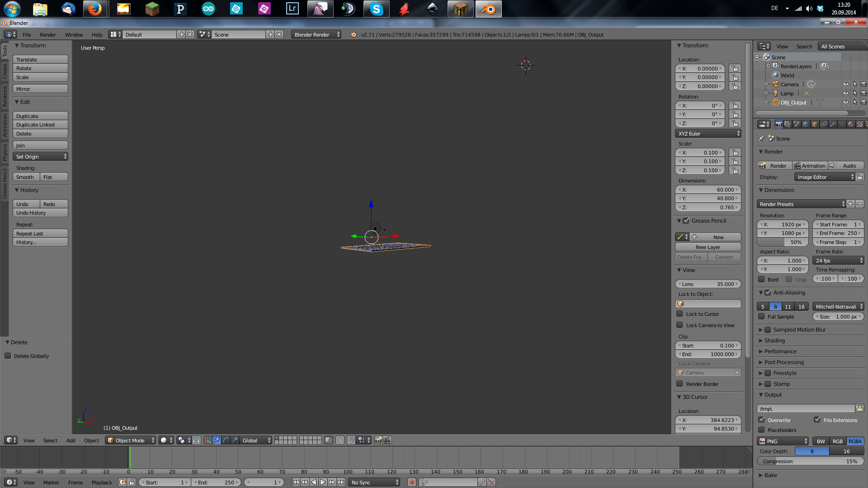Open the Render Presets dropdown
This screenshot has height=488, width=868.
[801, 204]
